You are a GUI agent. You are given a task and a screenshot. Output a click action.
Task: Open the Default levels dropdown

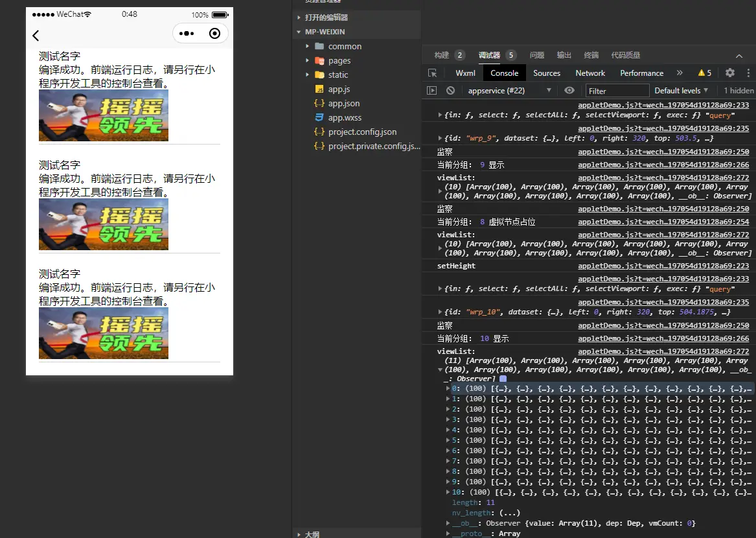(x=682, y=90)
